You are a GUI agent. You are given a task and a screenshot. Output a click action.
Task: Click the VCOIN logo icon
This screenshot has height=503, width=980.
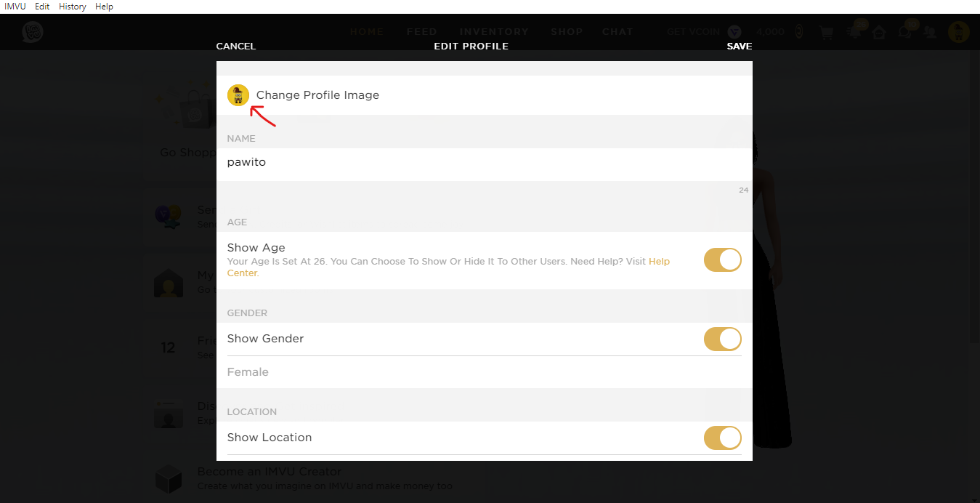734,32
